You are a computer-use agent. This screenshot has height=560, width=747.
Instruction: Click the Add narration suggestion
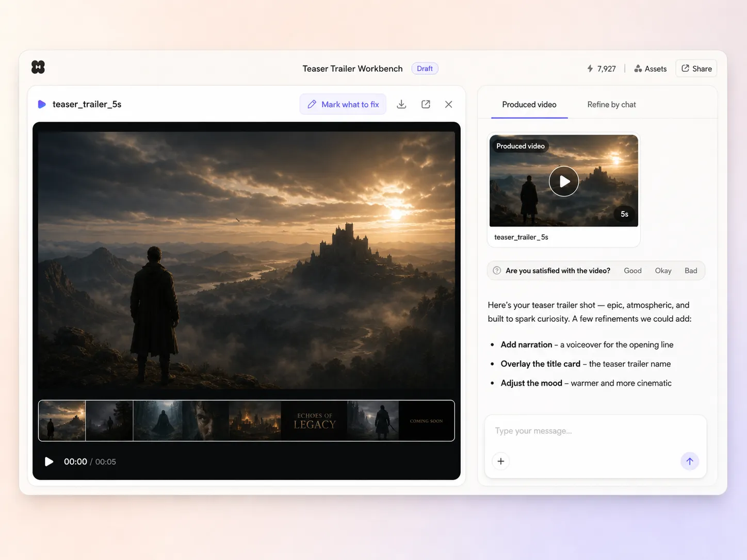(587, 344)
